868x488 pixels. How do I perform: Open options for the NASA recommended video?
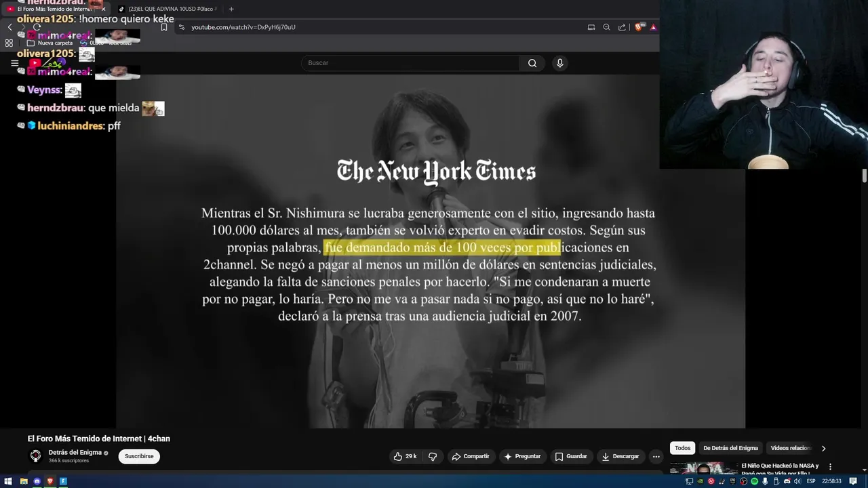click(x=830, y=466)
